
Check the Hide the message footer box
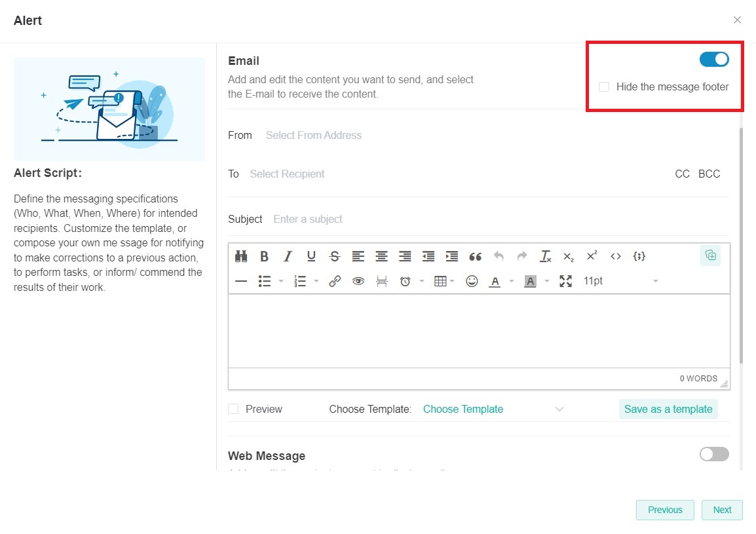(604, 87)
